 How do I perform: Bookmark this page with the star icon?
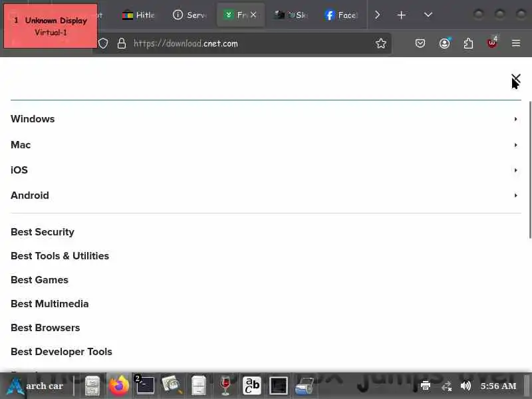(x=380, y=43)
